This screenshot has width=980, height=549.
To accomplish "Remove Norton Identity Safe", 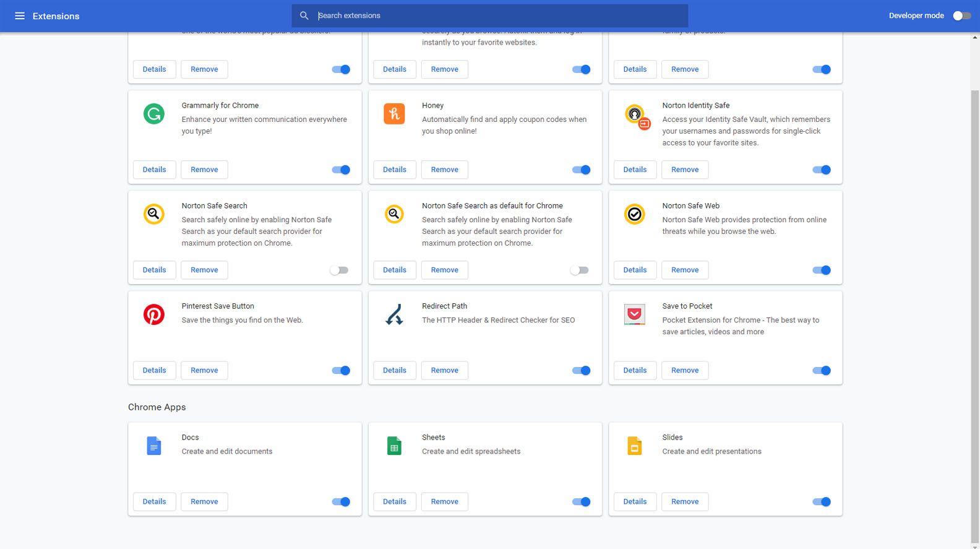I will click(685, 170).
